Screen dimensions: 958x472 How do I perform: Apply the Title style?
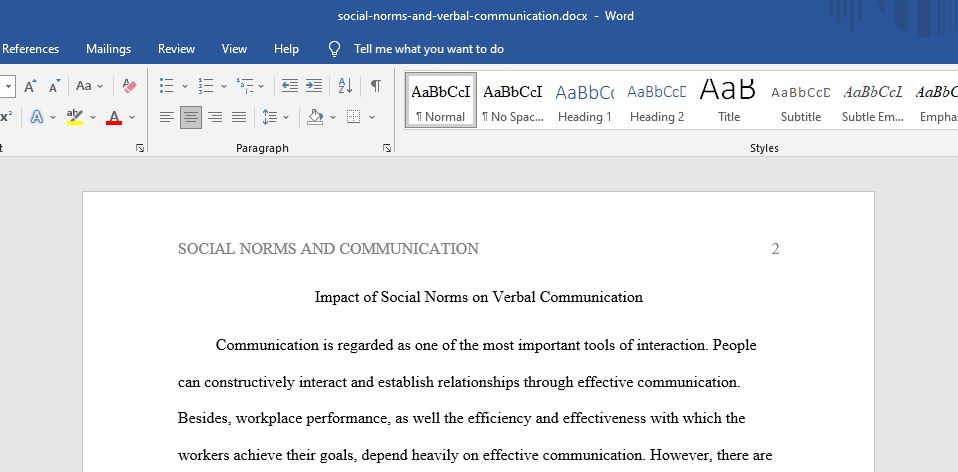click(x=728, y=100)
